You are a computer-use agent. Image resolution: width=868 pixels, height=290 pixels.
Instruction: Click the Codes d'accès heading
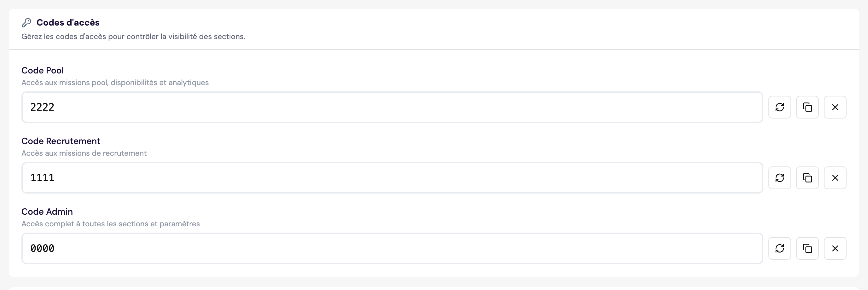click(68, 23)
